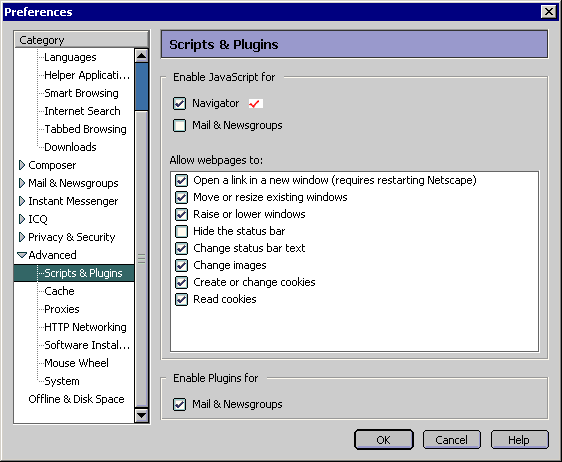This screenshot has width=562, height=462.
Task: Select HTTP Networking category
Action: click(85, 327)
